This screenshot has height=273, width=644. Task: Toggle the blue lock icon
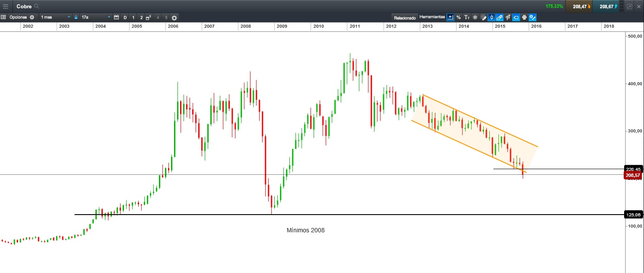click(76, 17)
